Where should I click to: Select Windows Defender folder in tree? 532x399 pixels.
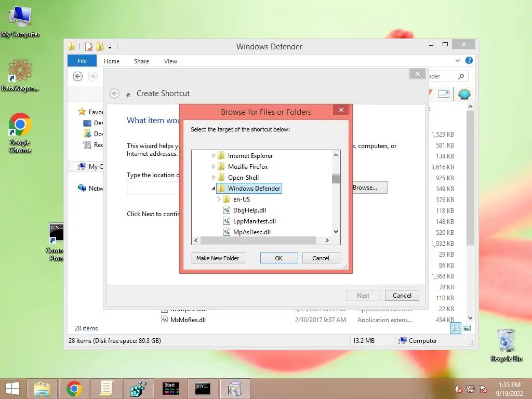point(254,188)
